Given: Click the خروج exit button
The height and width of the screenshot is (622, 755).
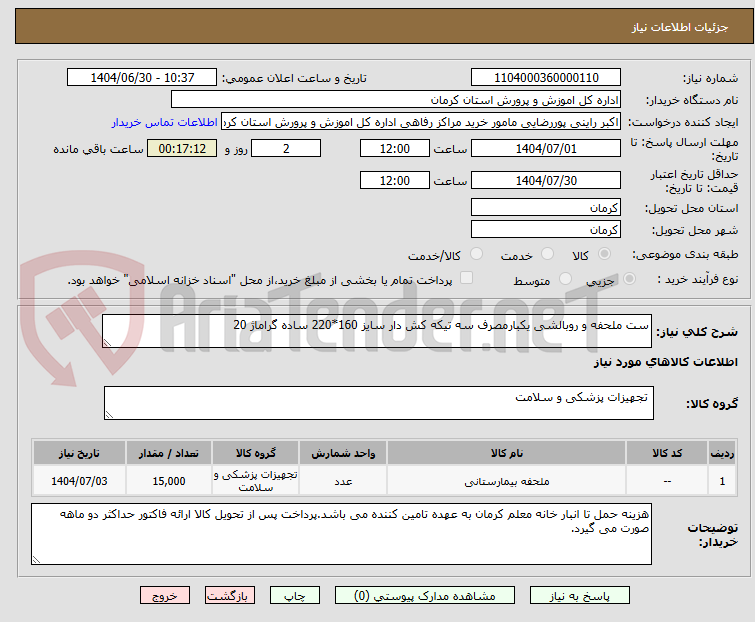Looking at the screenshot, I should [165, 596].
